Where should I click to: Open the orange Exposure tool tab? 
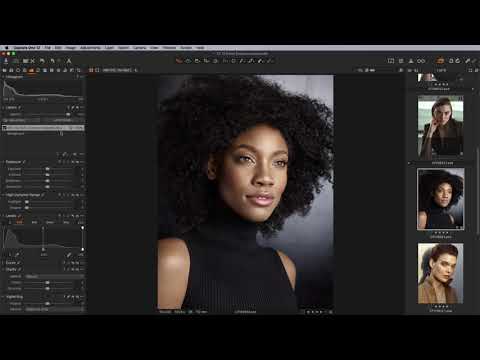(x=31, y=70)
